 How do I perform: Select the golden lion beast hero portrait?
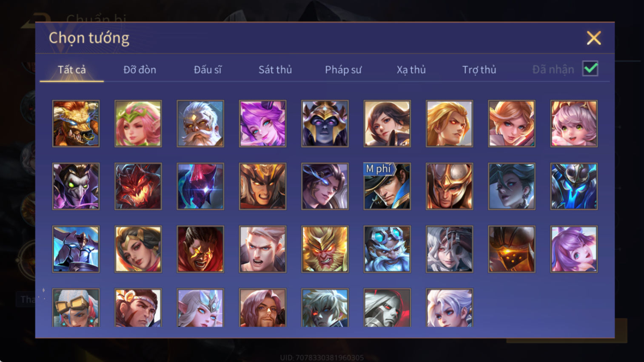pyautogui.click(x=76, y=124)
